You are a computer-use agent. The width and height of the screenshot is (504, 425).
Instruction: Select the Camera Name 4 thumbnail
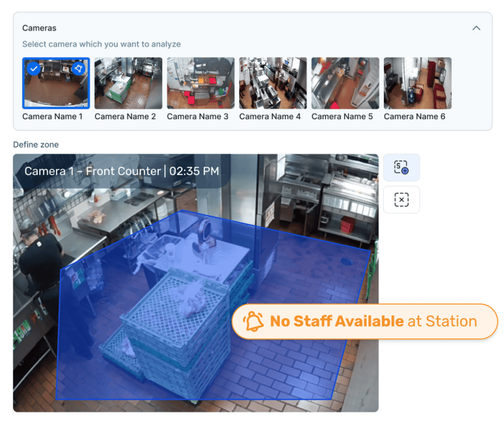273,83
